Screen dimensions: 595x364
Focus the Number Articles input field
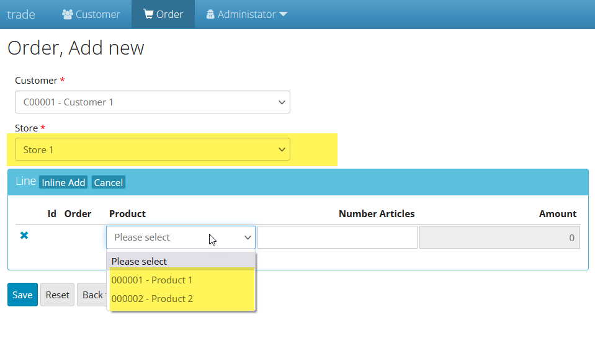click(x=337, y=237)
